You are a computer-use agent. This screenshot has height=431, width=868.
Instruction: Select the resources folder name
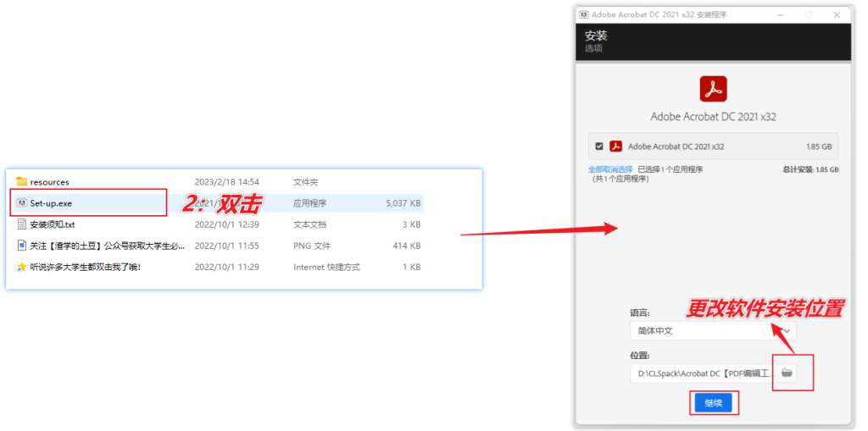pyautogui.click(x=50, y=182)
